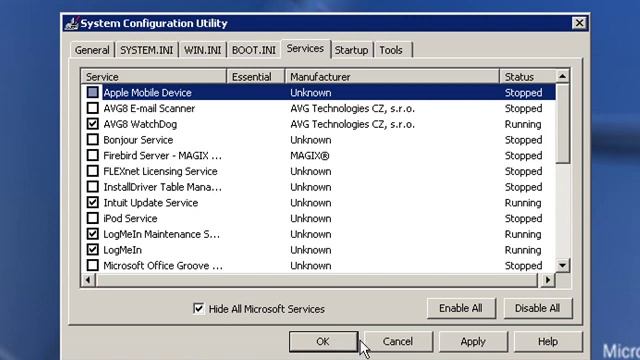Screen dimensions: 640x360
Task: Uncheck the Intuit Update Service checkbox
Action: (x=93, y=202)
